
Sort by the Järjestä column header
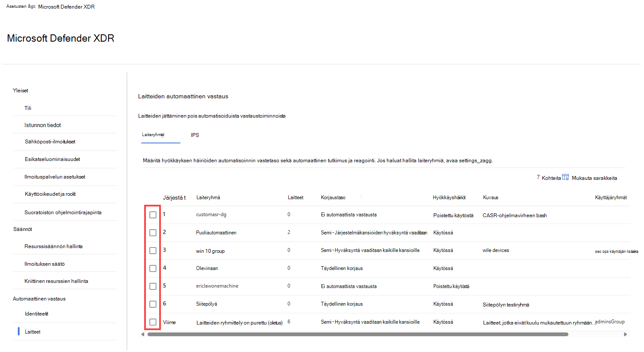click(174, 198)
